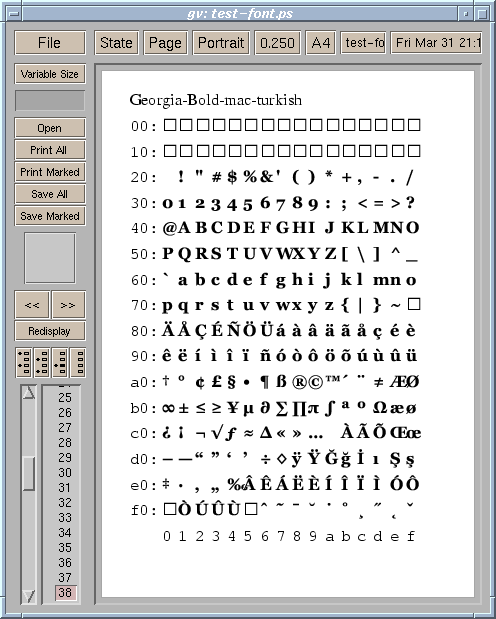Click the scrollbar up arrow
This screenshot has width=496, height=619.
29,393
